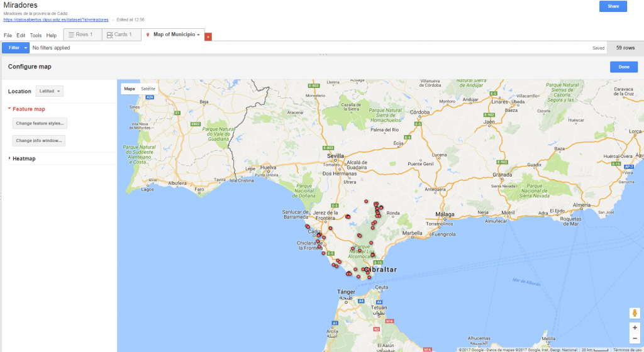Click the Ceuta label on the map
Image resolution: width=644 pixels, height=352 pixels.
point(382,287)
